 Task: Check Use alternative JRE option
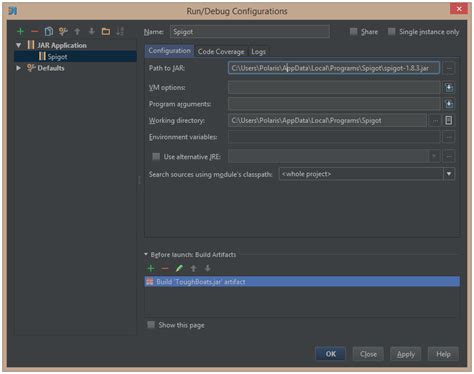pyautogui.click(x=156, y=156)
